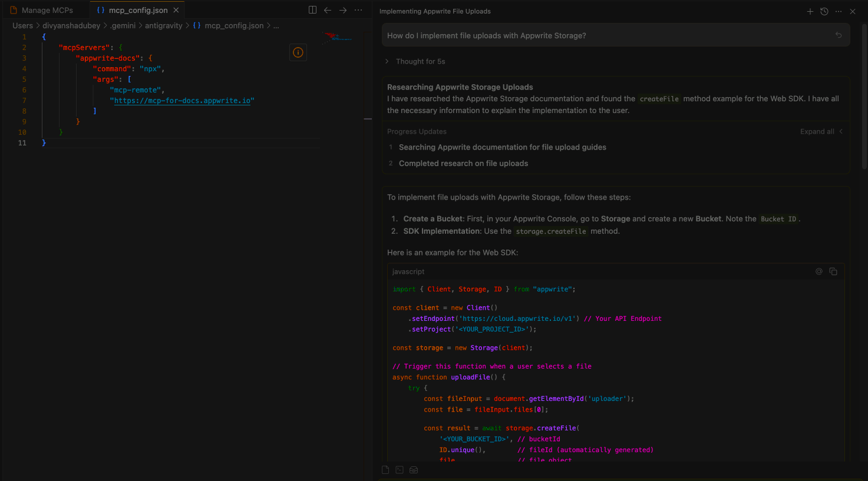
Task: Open the orange info icon in the editor
Action: [x=298, y=52]
